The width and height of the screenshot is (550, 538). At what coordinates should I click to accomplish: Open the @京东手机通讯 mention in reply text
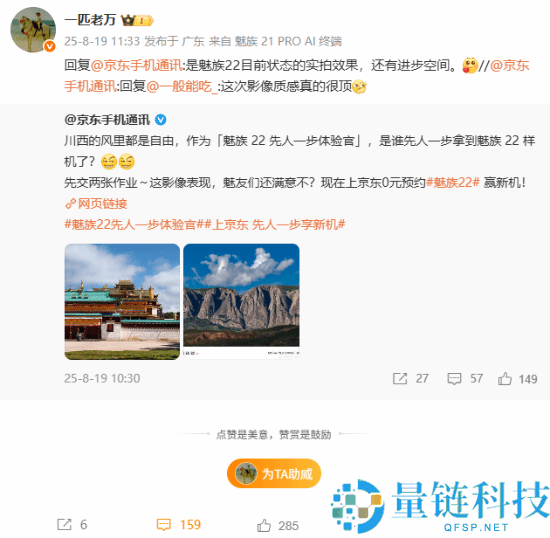pyautogui.click(x=136, y=65)
